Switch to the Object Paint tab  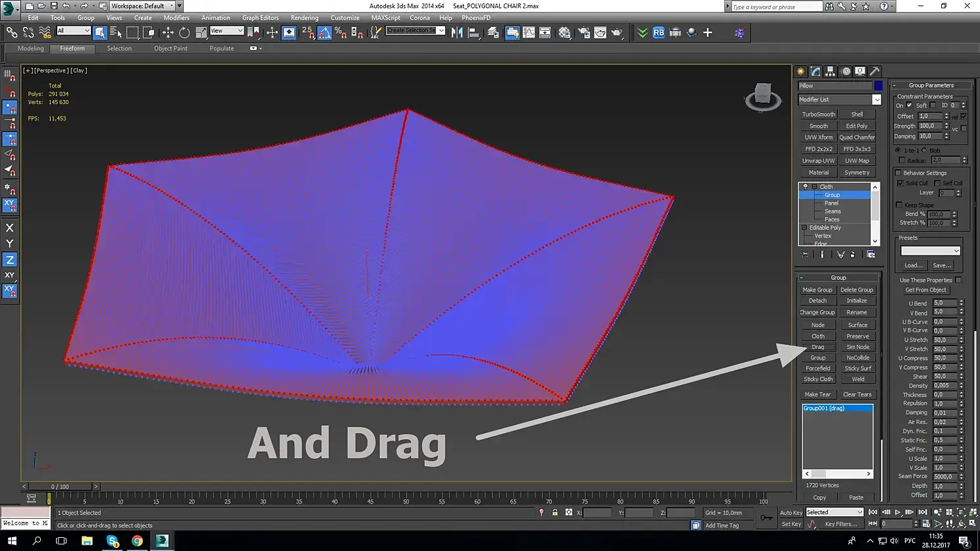coord(171,49)
